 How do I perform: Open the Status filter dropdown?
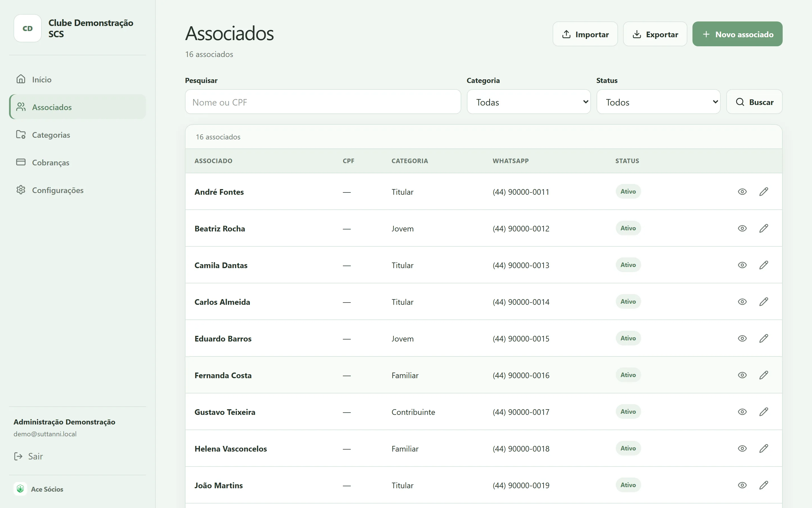(658, 102)
